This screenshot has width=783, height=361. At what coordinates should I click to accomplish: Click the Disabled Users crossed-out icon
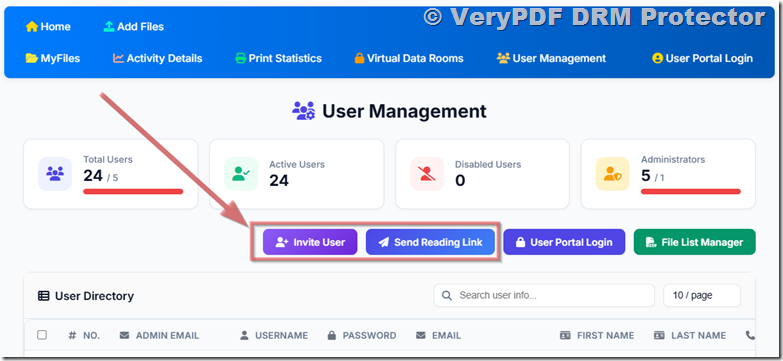pyautogui.click(x=427, y=174)
